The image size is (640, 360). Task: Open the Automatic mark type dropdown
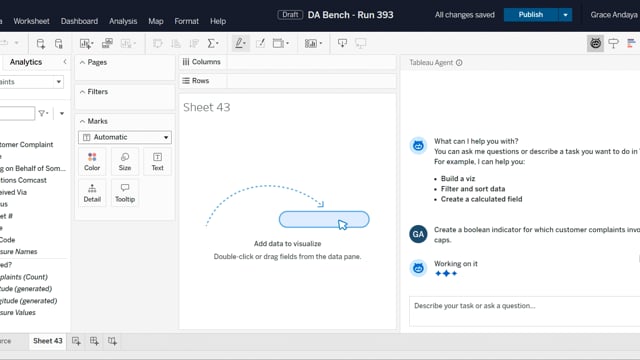tap(125, 137)
